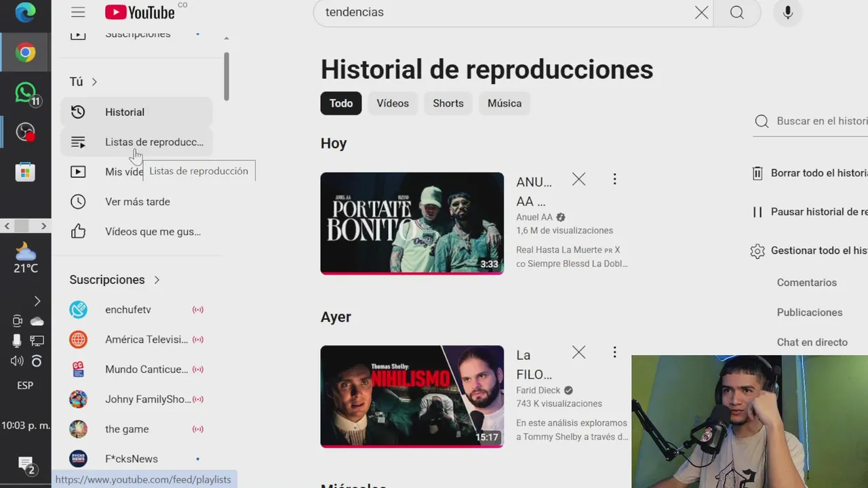The height and width of the screenshot is (488, 868).
Task: Open the volume control in tray
Action: tap(17, 361)
